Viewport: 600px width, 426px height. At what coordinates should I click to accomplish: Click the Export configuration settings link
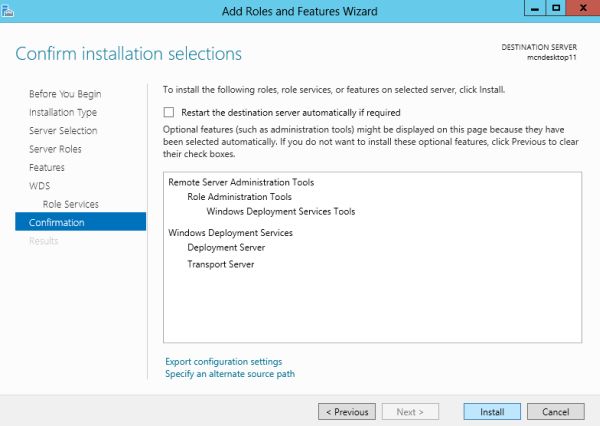pyautogui.click(x=223, y=362)
